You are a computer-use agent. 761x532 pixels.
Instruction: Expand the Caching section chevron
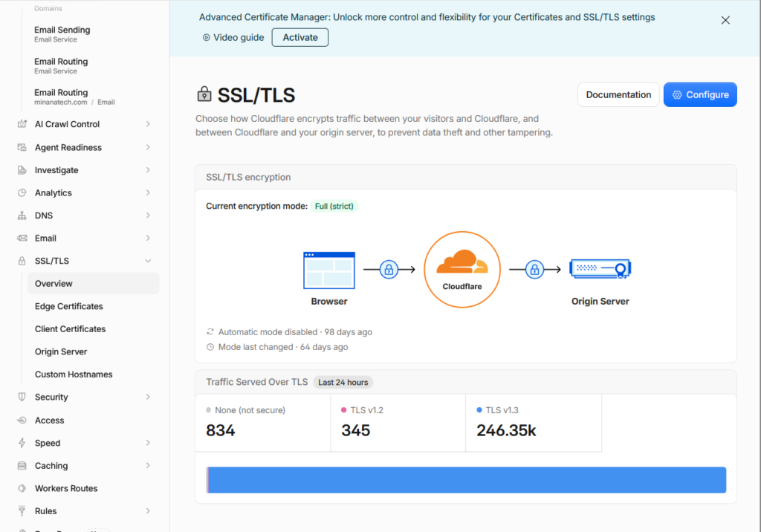(x=148, y=465)
